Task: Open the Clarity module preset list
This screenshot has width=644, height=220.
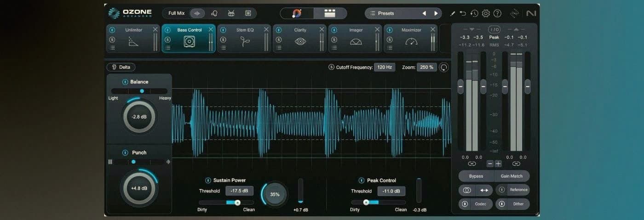Action: point(278,47)
